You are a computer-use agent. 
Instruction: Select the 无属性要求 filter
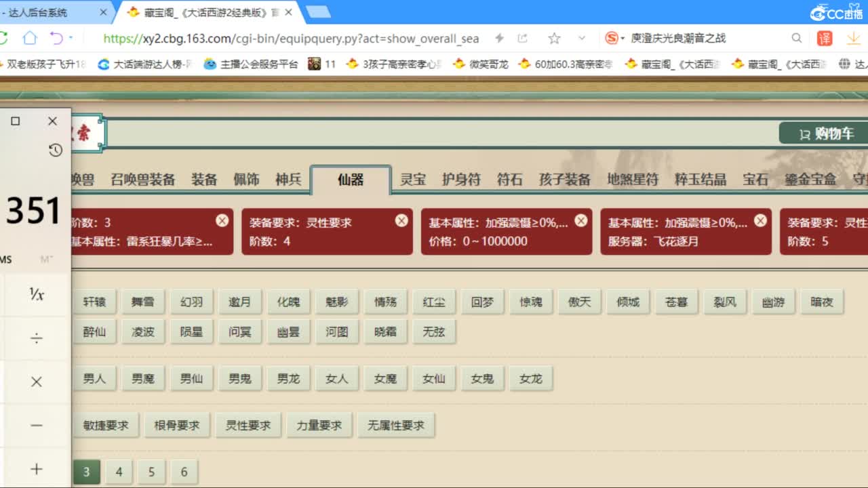pyautogui.click(x=396, y=425)
